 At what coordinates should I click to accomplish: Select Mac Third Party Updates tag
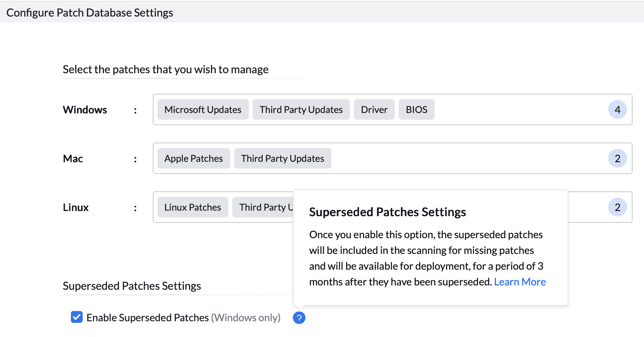pos(283,158)
